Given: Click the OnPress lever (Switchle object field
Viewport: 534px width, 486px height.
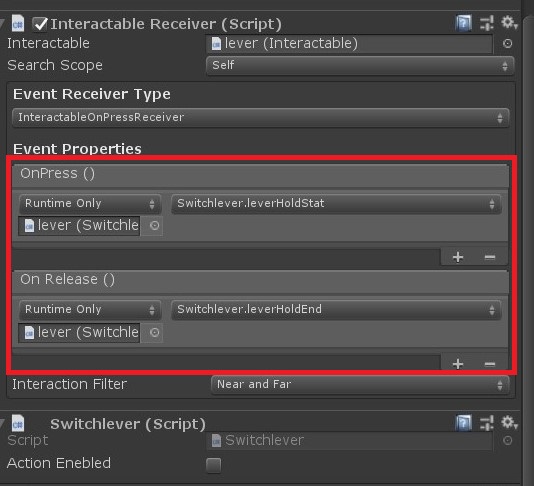Looking at the screenshot, I should point(79,225).
